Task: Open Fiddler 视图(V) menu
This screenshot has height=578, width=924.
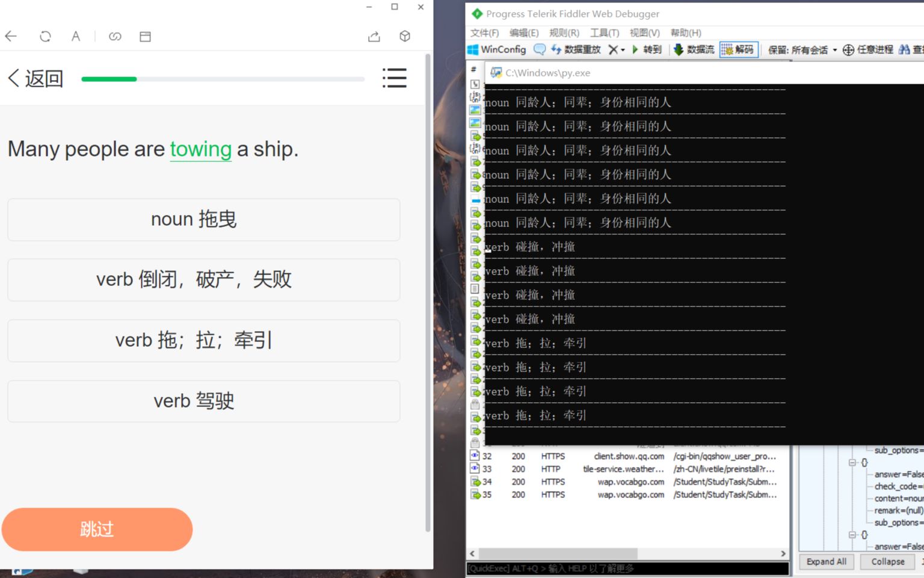Action: 645,33
